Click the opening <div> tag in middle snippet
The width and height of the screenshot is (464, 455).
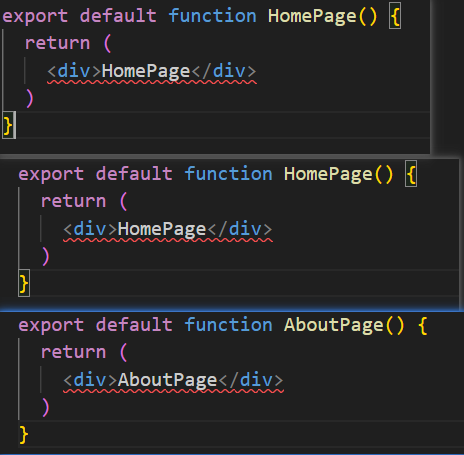point(90,230)
